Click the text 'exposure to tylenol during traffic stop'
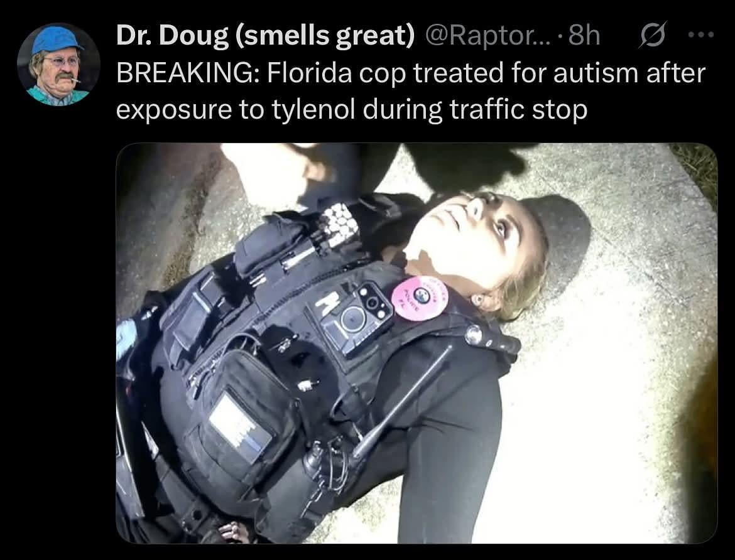The image size is (735, 560). pos(352,109)
